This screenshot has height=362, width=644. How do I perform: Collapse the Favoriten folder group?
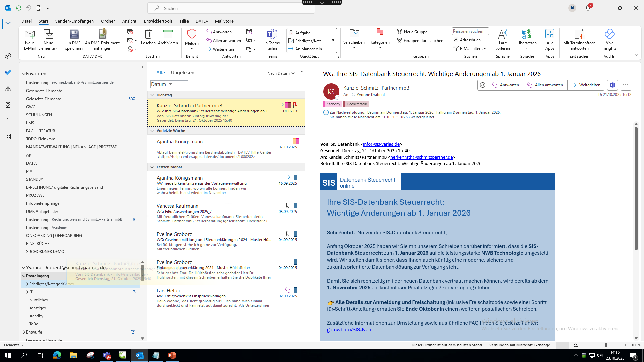click(x=24, y=74)
